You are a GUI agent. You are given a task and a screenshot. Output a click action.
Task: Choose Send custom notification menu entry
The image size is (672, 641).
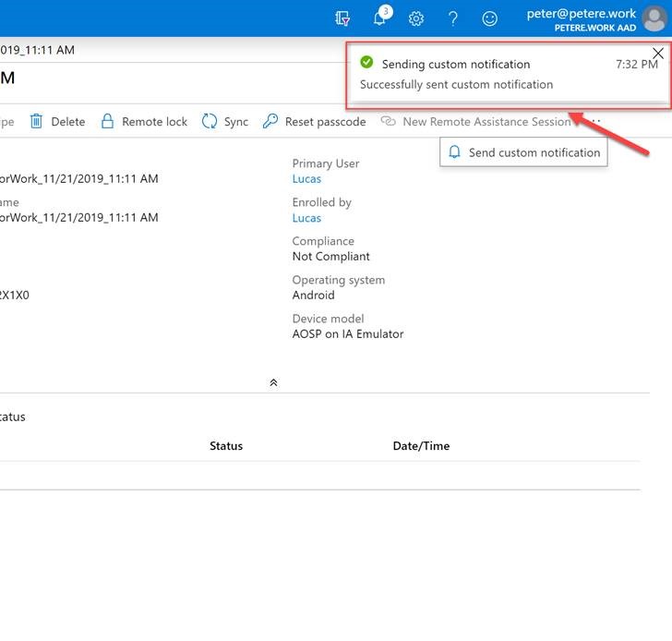(x=524, y=152)
